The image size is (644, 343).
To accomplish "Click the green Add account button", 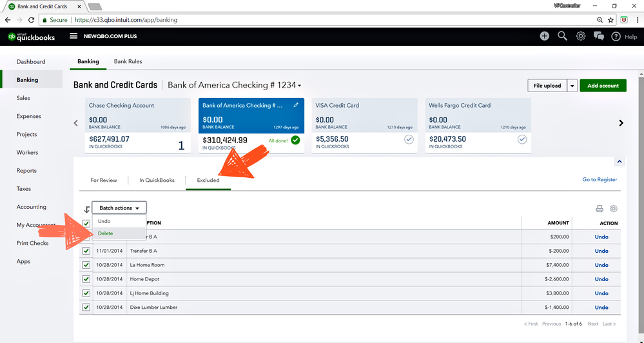I will click(603, 86).
